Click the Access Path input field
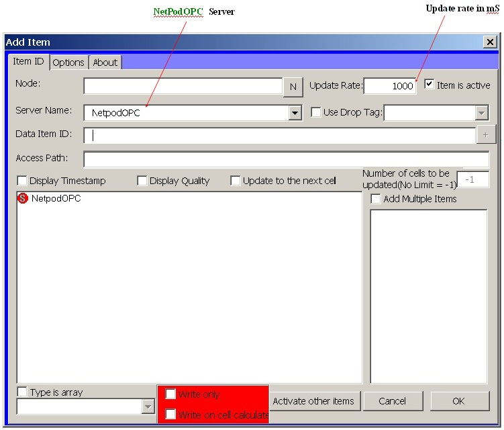The height and width of the screenshot is (430, 504). 286,160
